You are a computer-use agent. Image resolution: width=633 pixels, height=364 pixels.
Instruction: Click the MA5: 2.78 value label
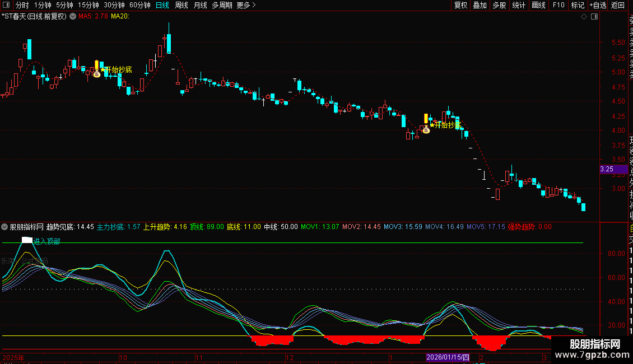pyautogui.click(x=93, y=16)
